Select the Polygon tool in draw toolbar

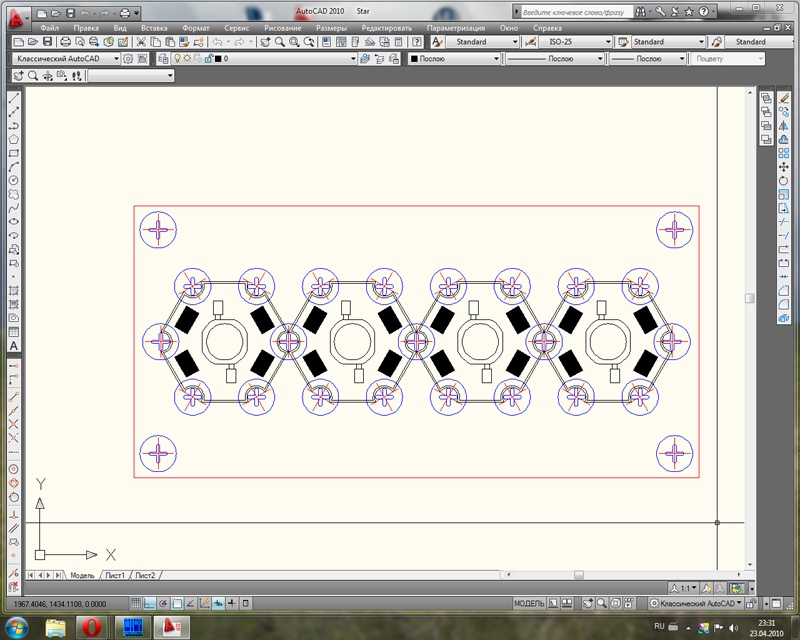(x=14, y=139)
